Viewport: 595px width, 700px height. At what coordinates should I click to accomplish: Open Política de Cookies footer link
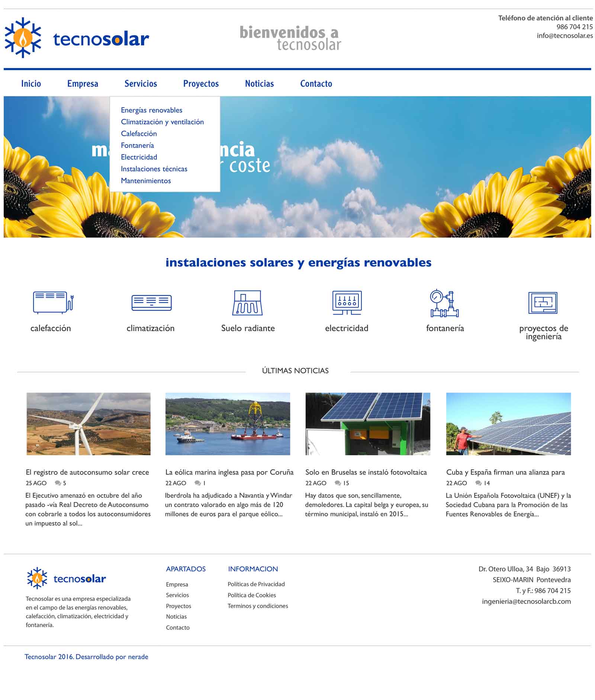tap(252, 595)
